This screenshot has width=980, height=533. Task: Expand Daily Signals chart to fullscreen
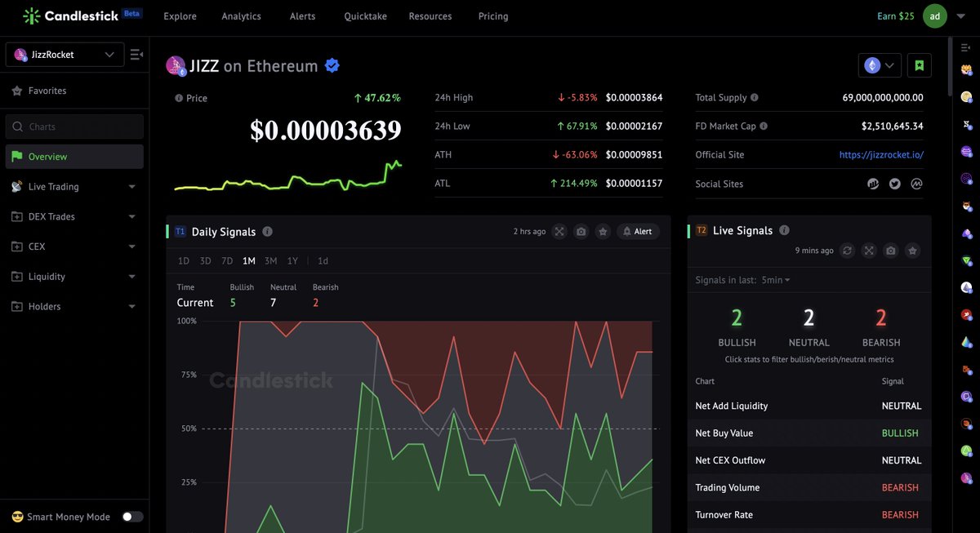click(559, 232)
